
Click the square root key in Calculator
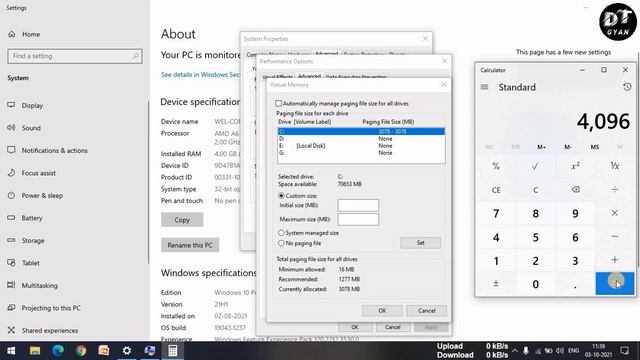coord(536,166)
